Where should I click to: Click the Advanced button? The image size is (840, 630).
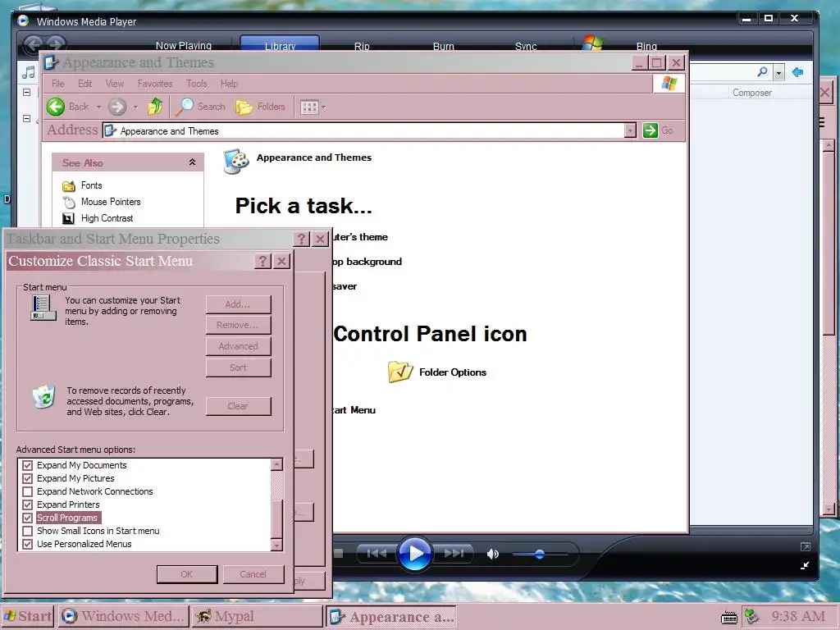coord(238,347)
